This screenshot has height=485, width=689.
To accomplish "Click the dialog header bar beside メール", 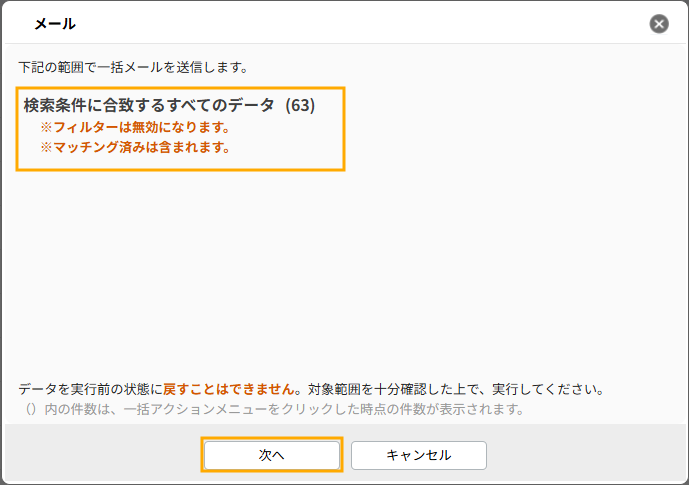I will 350,24.
